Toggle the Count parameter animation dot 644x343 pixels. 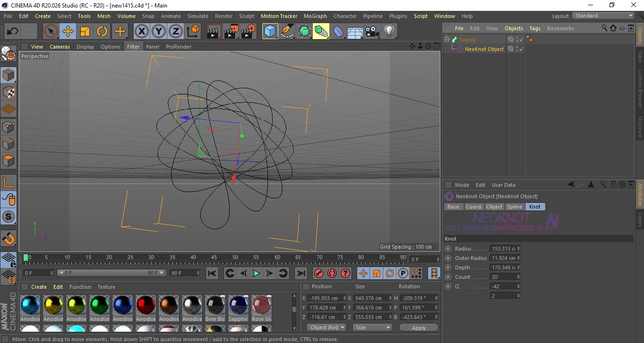[x=448, y=277]
